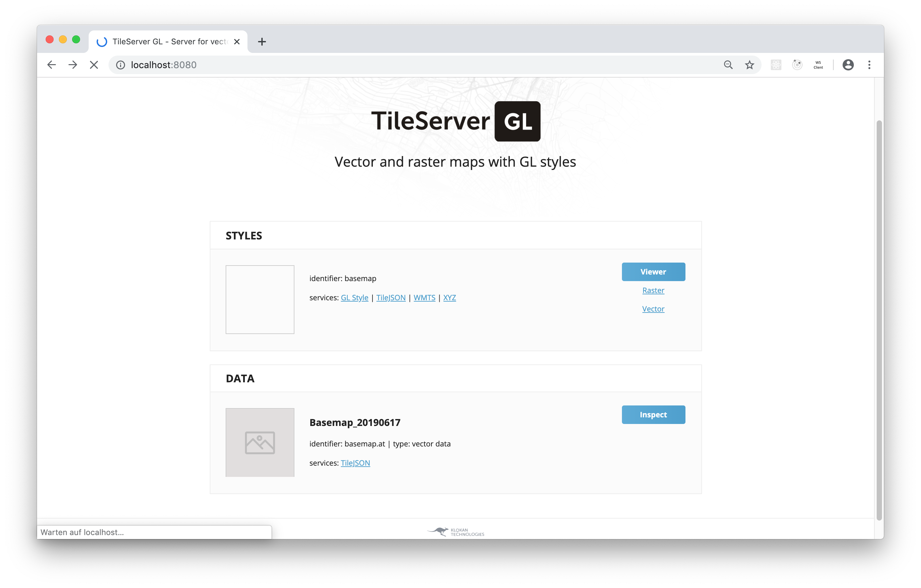The image size is (921, 588).
Task: Click the browser forward arrow
Action: click(x=73, y=65)
